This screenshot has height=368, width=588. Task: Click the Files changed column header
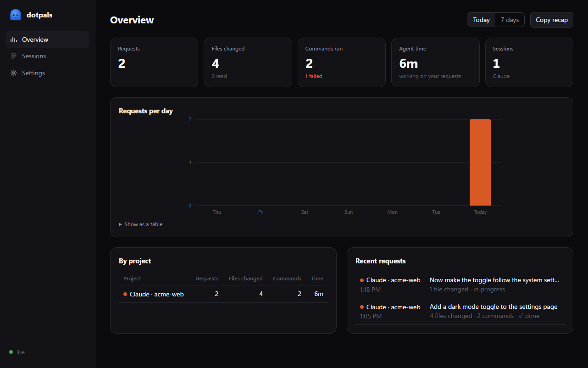(245, 279)
